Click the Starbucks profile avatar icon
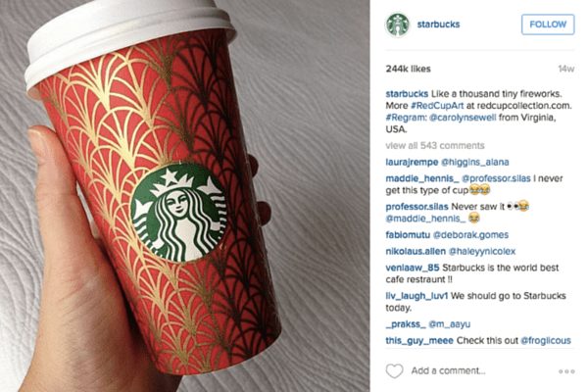The width and height of the screenshot is (588, 392). (x=398, y=24)
